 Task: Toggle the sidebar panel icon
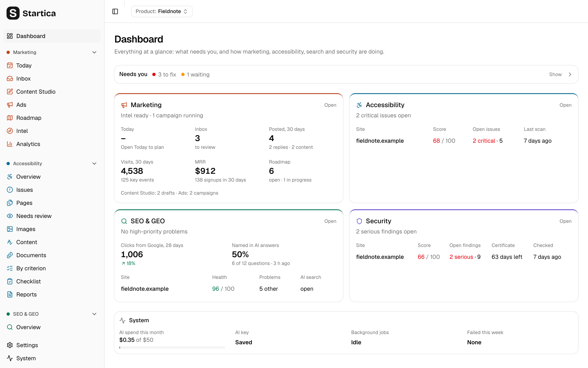115,11
